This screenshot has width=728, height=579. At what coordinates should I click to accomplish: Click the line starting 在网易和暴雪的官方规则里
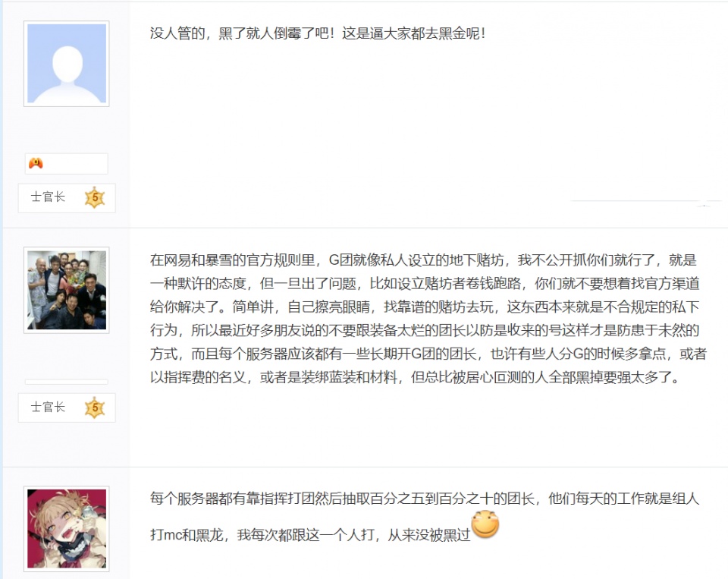tap(423, 260)
